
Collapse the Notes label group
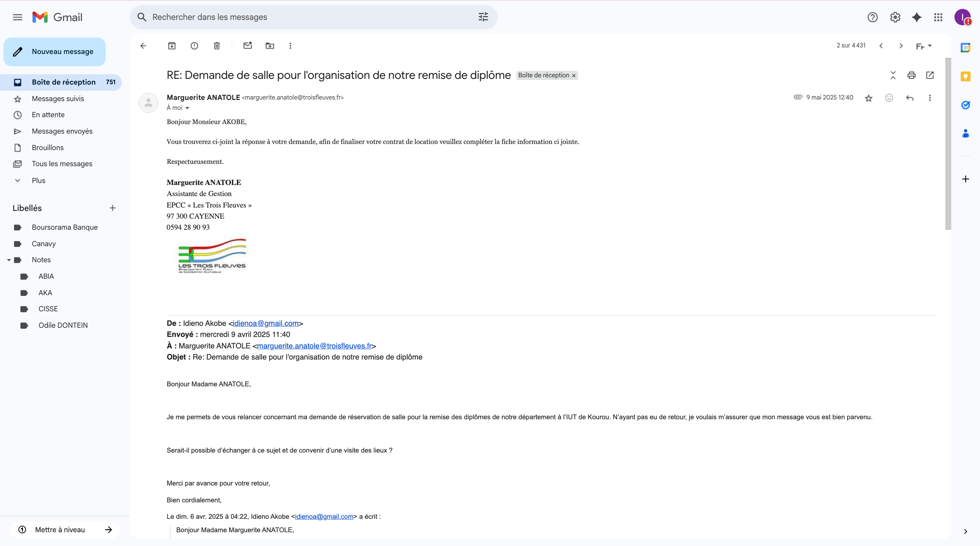tap(8, 260)
